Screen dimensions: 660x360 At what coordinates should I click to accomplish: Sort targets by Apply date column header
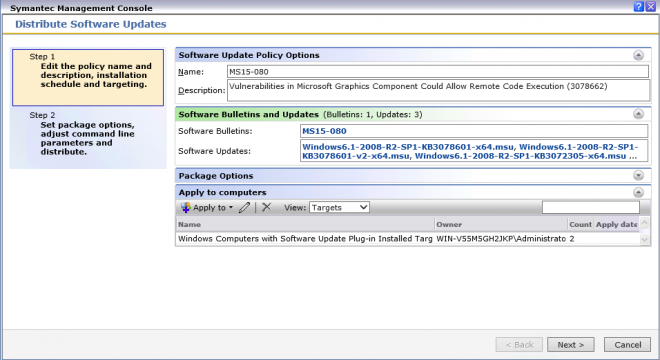[x=617, y=224]
